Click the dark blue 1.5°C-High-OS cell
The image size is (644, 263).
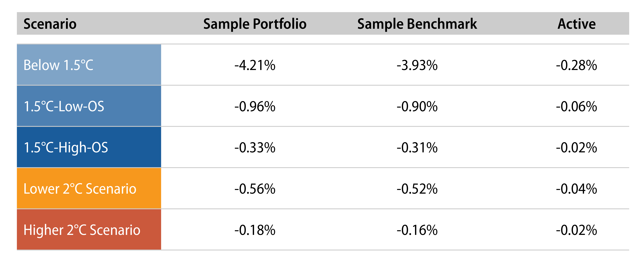(x=89, y=147)
